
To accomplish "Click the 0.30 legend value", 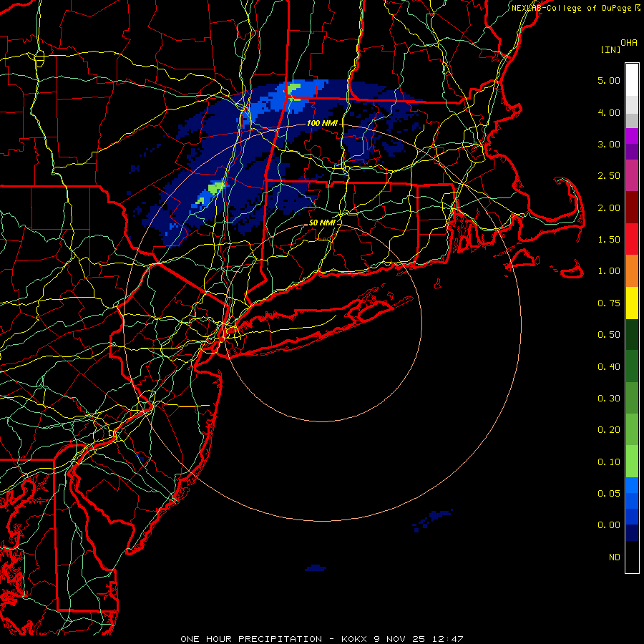I will 609,399.
